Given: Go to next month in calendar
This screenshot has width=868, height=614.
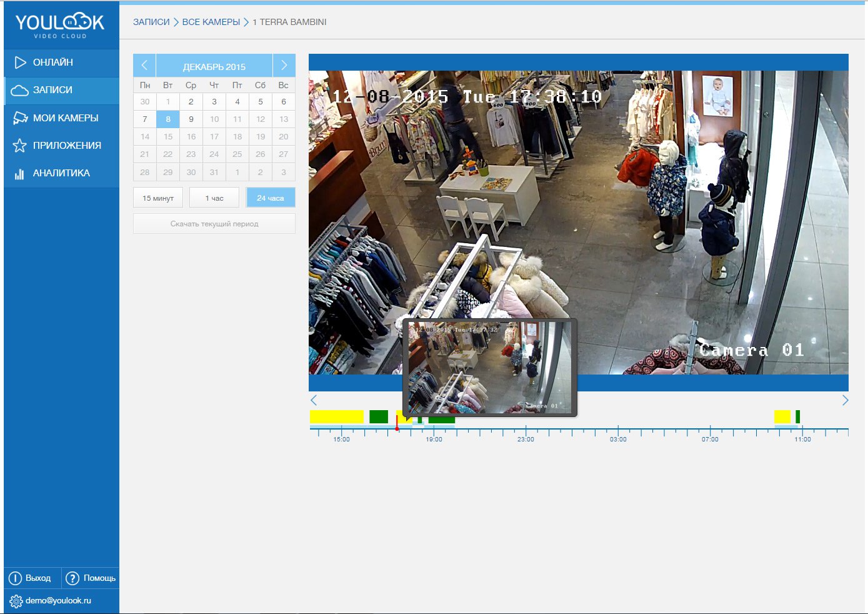Looking at the screenshot, I should click(284, 66).
